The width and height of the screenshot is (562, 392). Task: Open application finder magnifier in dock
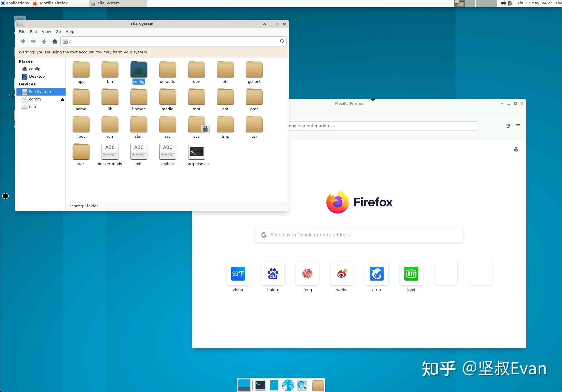pyautogui.click(x=302, y=385)
